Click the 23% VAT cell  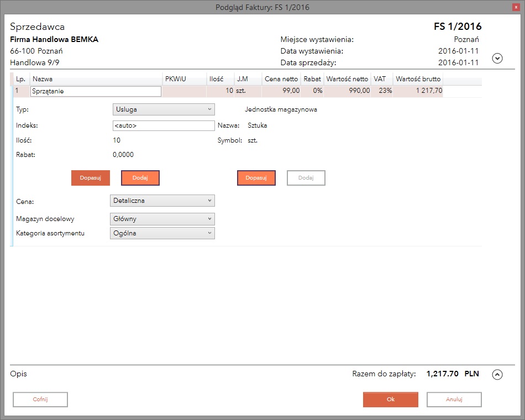pyautogui.click(x=382, y=91)
